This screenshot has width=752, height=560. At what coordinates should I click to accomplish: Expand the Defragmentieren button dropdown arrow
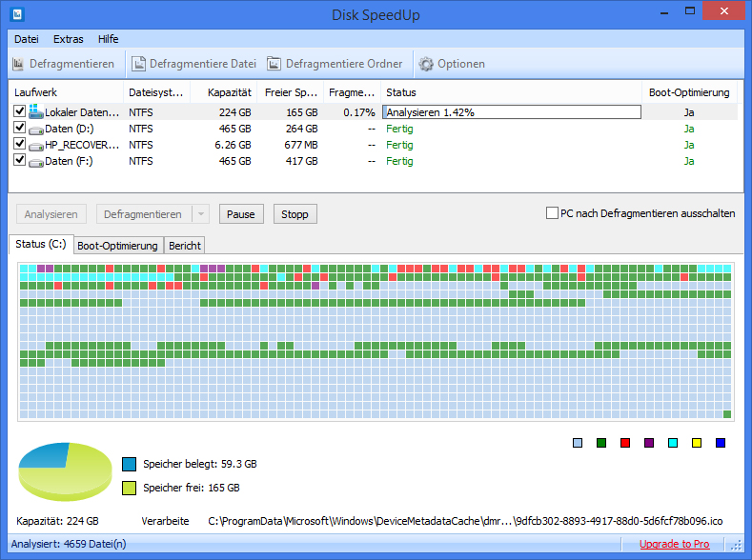[x=201, y=214]
